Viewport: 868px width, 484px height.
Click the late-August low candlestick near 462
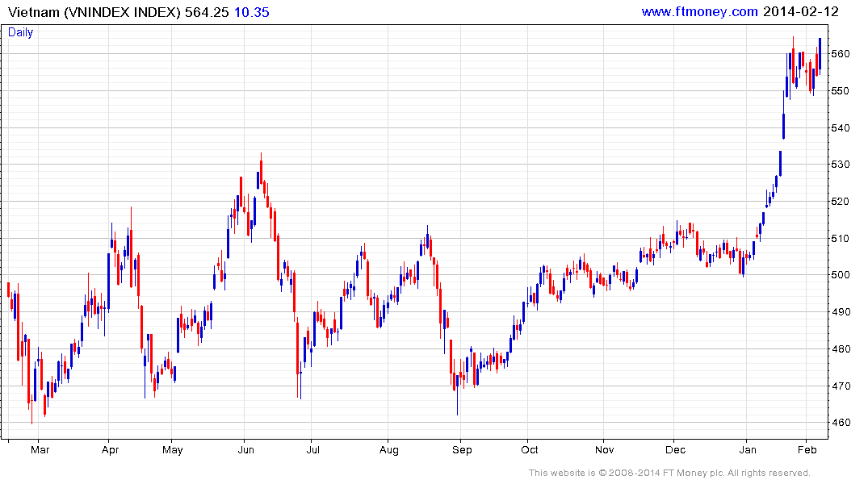pos(457,394)
